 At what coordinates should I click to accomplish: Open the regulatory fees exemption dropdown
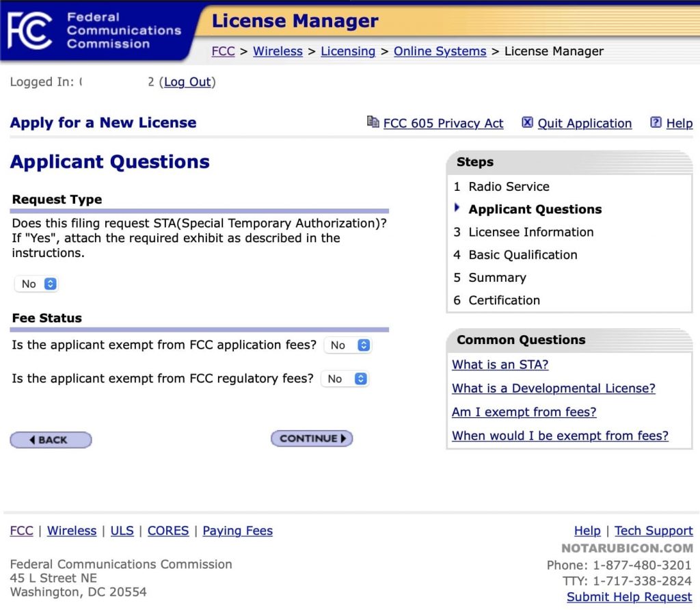[x=345, y=379]
